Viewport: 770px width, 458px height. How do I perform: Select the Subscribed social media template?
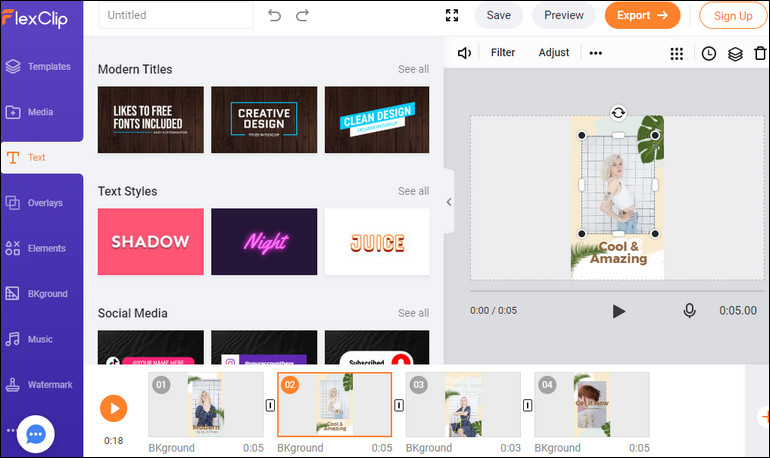(x=377, y=347)
